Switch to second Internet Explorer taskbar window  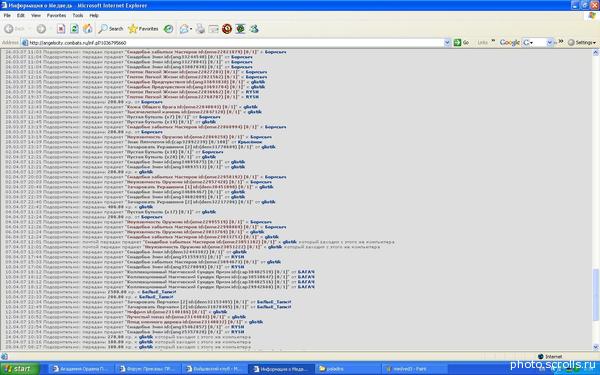tap(148, 369)
